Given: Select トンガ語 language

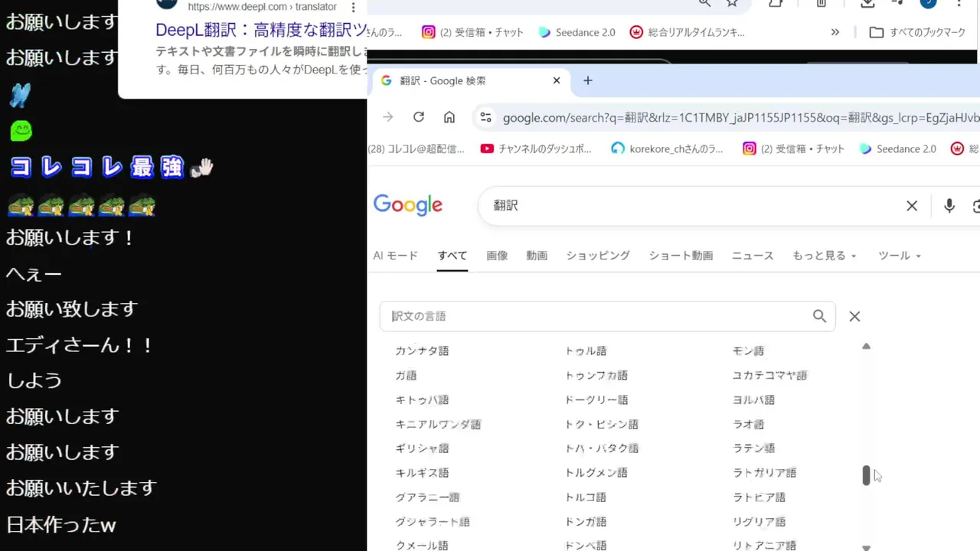Looking at the screenshot, I should click(586, 522).
